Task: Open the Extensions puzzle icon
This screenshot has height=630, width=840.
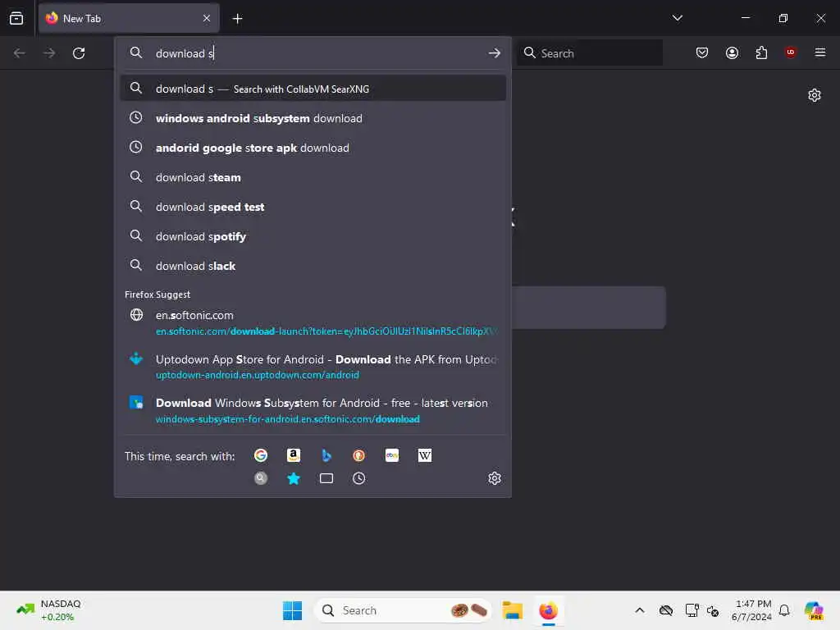Action: pos(761,52)
